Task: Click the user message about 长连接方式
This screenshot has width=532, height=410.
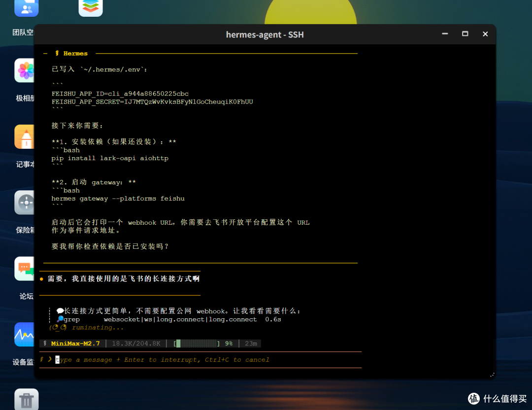Action: pyautogui.click(x=124, y=278)
